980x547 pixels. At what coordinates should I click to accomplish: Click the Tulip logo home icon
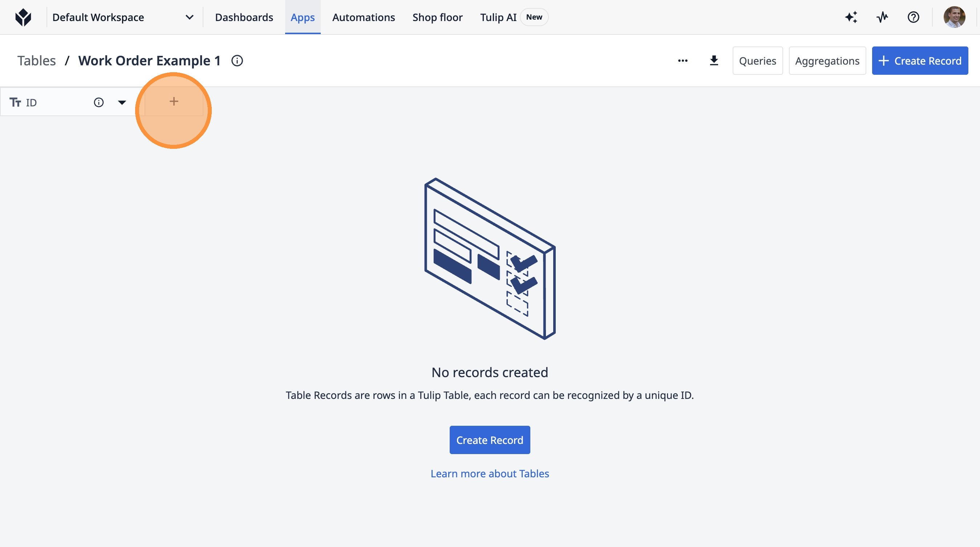[x=23, y=17]
